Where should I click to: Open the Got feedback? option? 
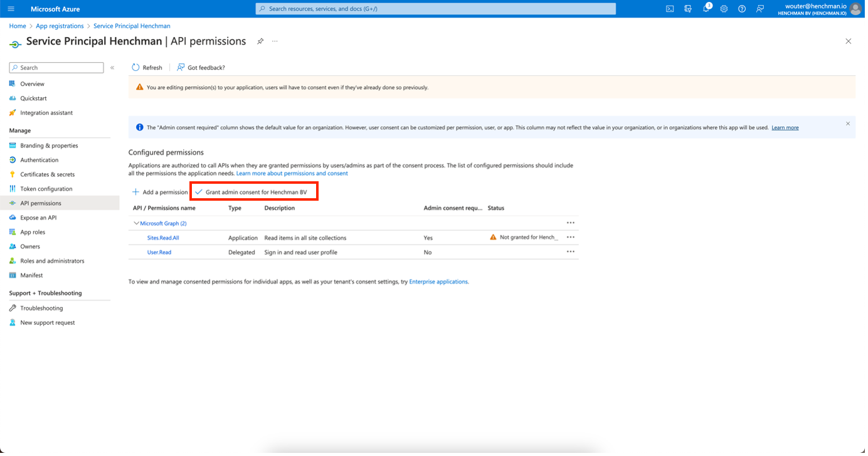point(201,68)
